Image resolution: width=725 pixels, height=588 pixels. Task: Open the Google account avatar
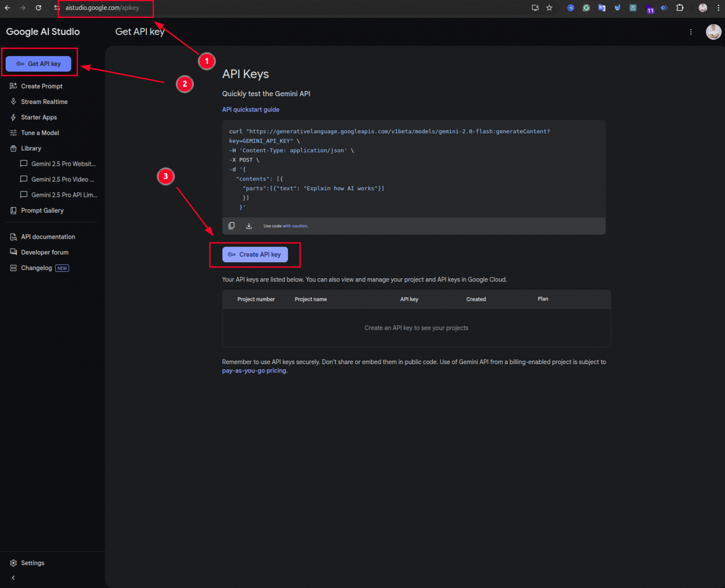click(713, 32)
